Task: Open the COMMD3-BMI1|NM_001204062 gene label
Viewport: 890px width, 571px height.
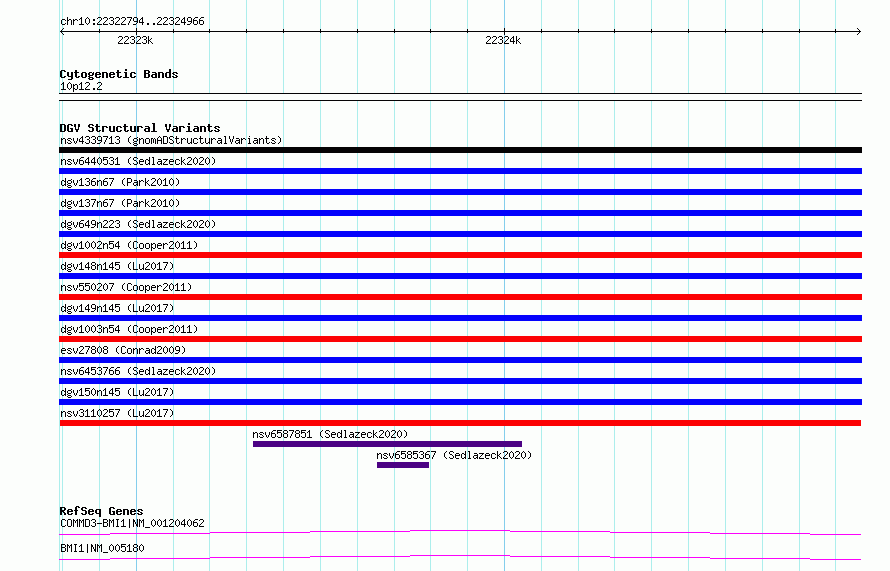Action: (132, 523)
